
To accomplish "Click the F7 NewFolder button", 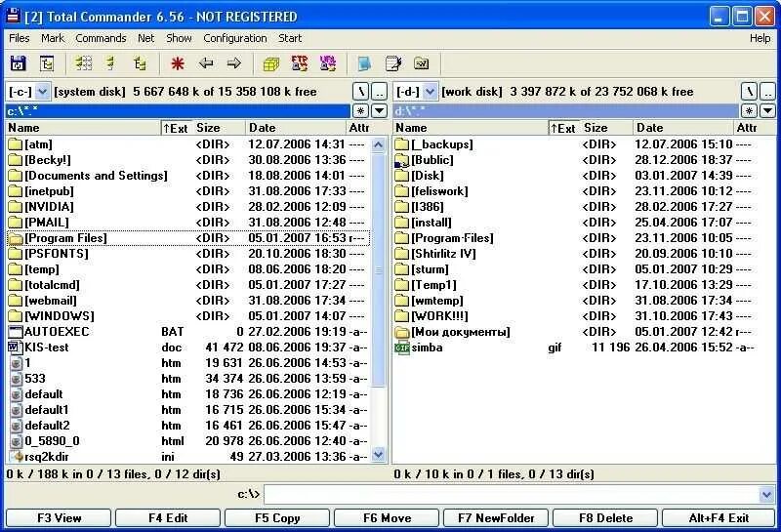I will (x=496, y=518).
